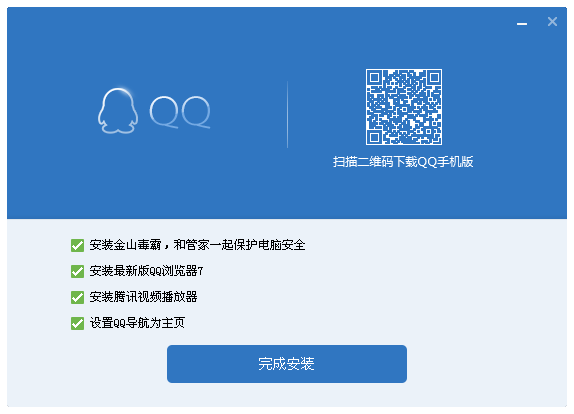Click the bottom-left finder square of the QR code
574x414 pixels.
[x=374, y=137]
